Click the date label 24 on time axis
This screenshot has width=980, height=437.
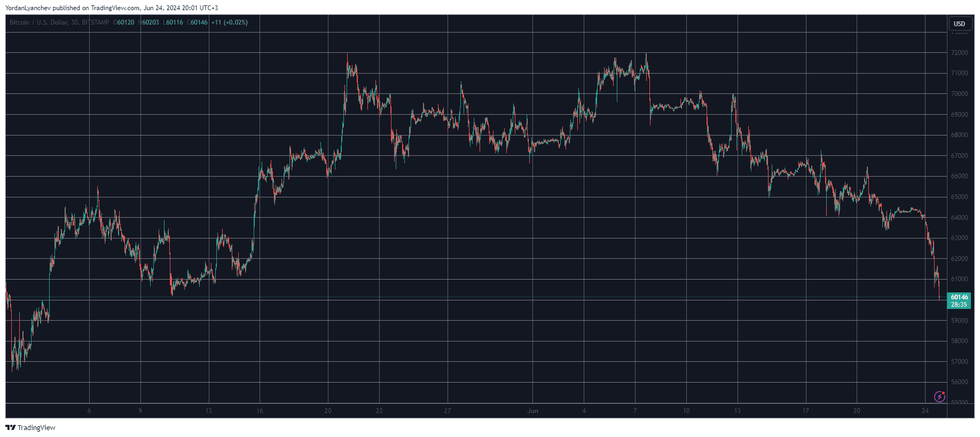point(925,411)
